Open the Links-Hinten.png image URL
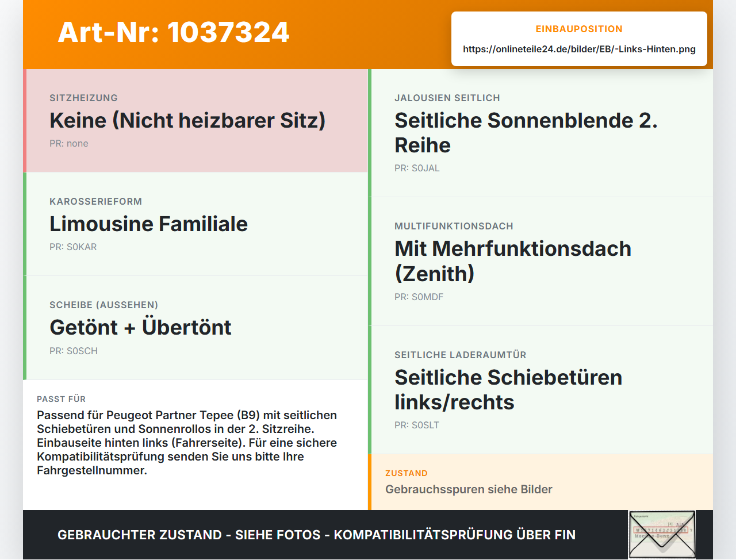The height and width of the screenshot is (560, 736). tap(579, 49)
